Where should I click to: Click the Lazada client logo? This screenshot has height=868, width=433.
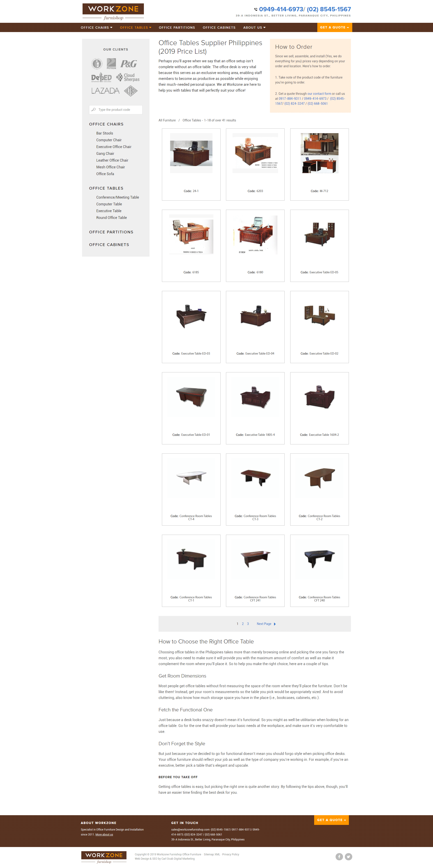105,91
